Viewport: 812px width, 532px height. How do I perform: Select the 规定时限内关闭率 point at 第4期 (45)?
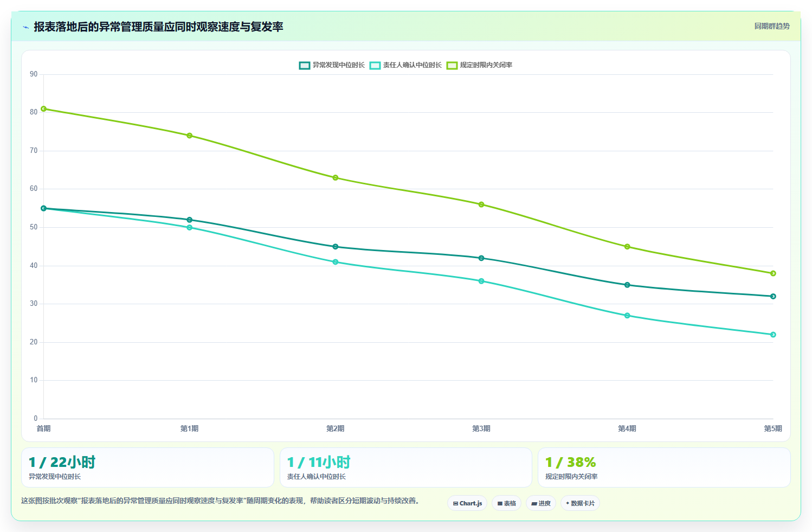tap(627, 247)
